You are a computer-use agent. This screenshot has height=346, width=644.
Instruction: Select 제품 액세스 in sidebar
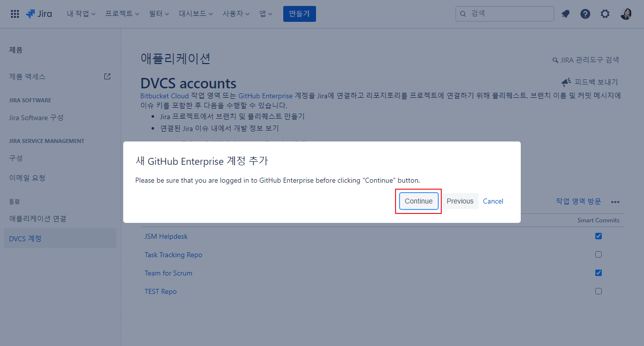pos(27,76)
